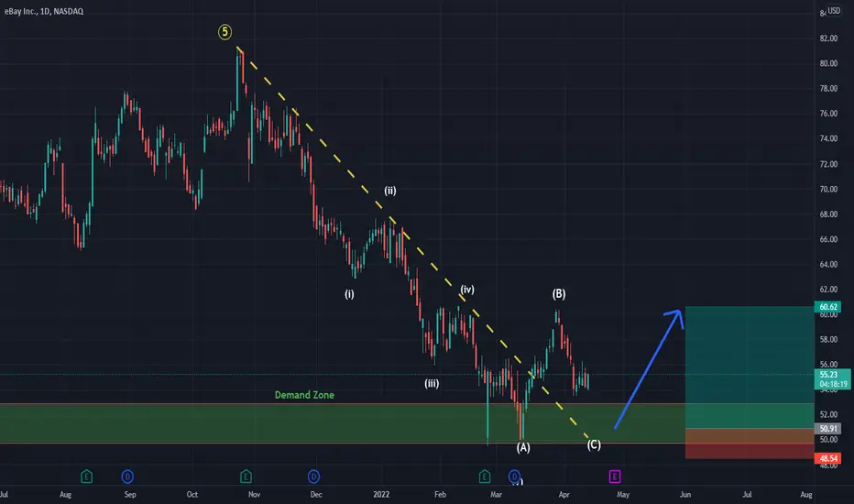Select the (C) wave label
854x504 pixels.
[x=594, y=444]
